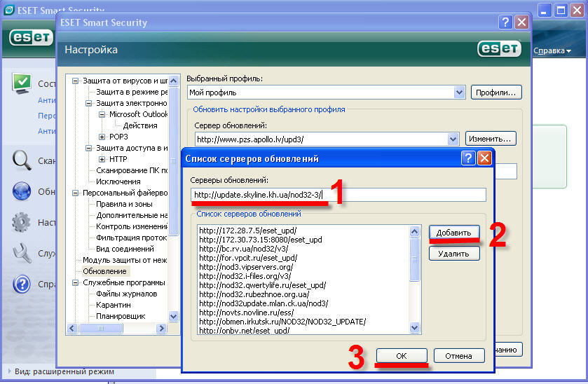Screen dimensions: 588x384
Task: Click the update globe icon in main window
Action: tap(21, 191)
